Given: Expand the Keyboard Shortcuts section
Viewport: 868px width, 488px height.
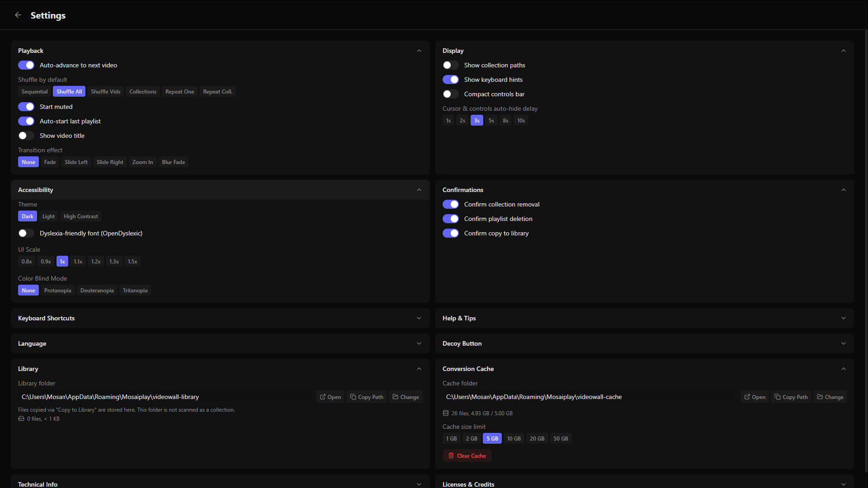Looking at the screenshot, I should coord(419,318).
